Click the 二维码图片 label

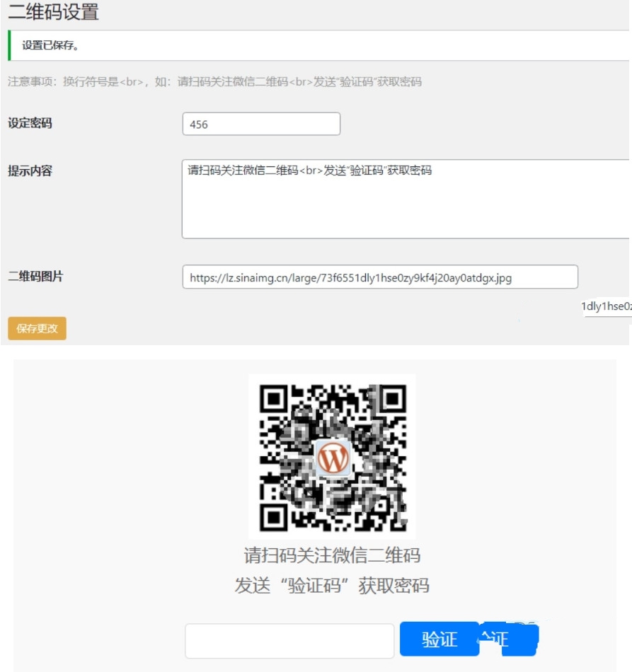[35, 276]
